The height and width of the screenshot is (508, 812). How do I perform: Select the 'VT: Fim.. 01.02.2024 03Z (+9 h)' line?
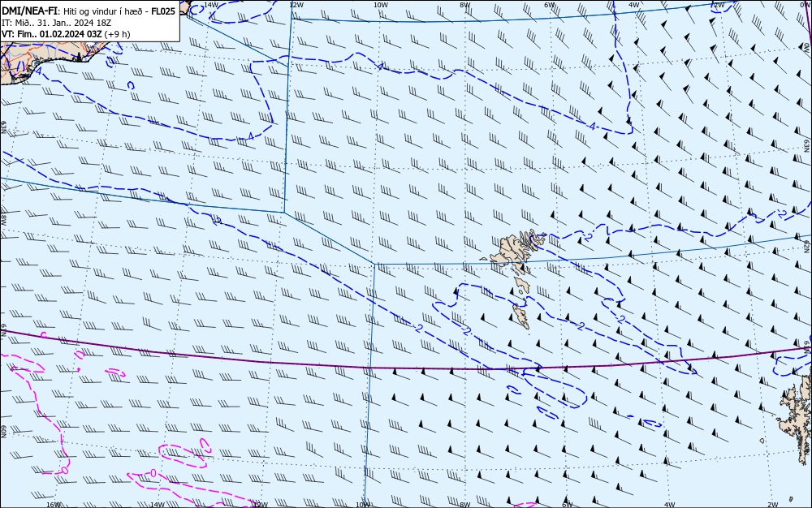66,34
